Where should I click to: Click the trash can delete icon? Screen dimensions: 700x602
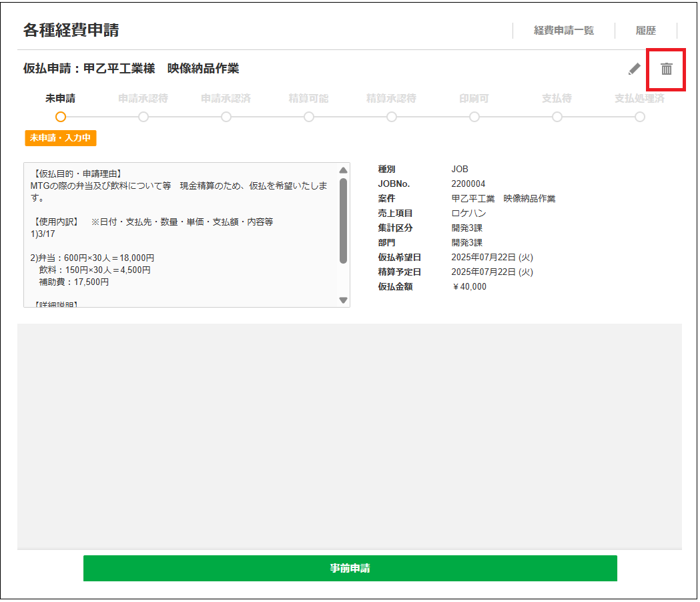point(666,69)
